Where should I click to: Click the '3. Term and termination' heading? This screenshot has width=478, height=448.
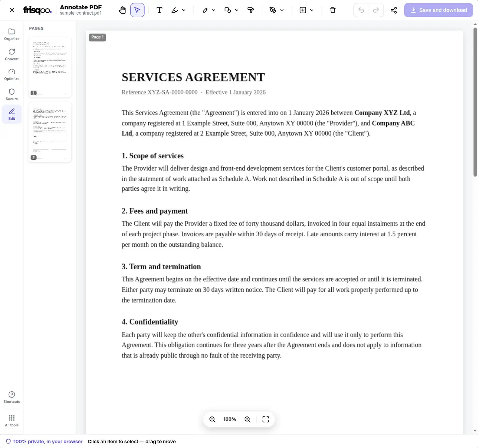click(x=161, y=267)
